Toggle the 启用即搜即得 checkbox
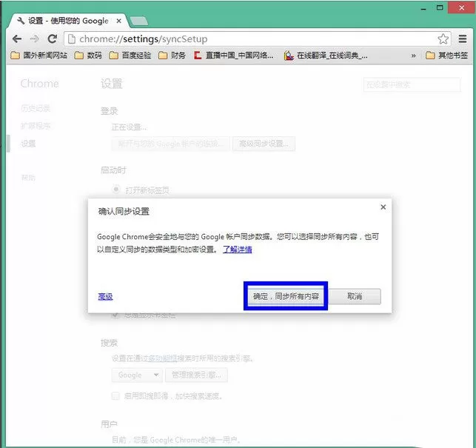Viewport: 476px width, 448px height. point(115,395)
